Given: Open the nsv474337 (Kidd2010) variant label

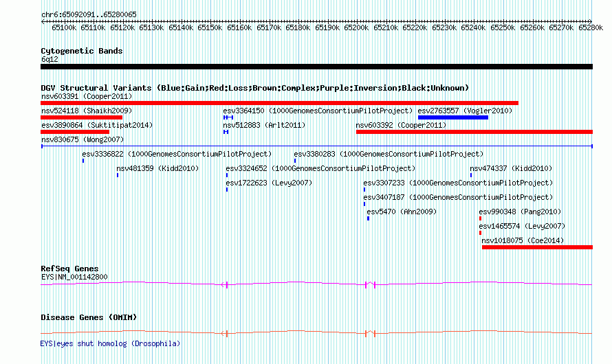Looking at the screenshot, I should (x=511, y=169).
